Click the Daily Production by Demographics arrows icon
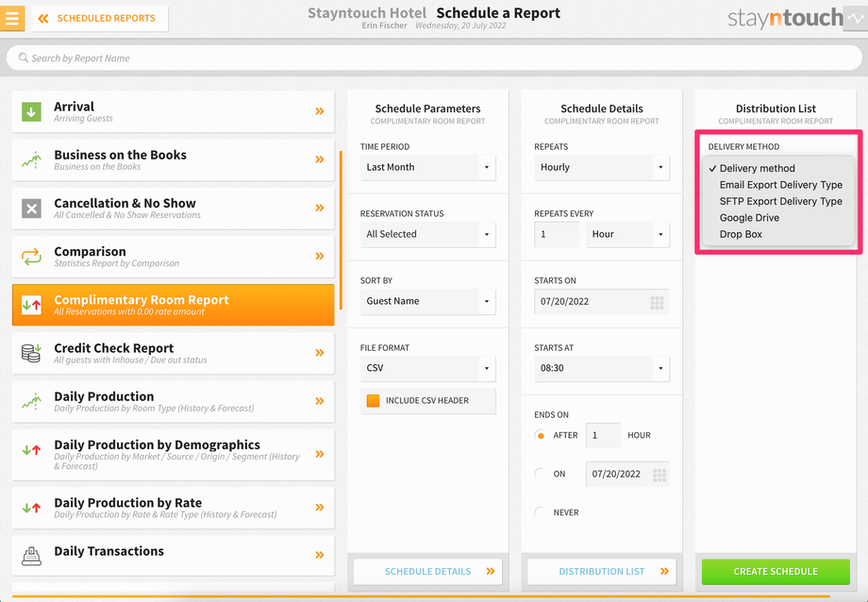Screen dimensions: 868x602 (x=31, y=450)
